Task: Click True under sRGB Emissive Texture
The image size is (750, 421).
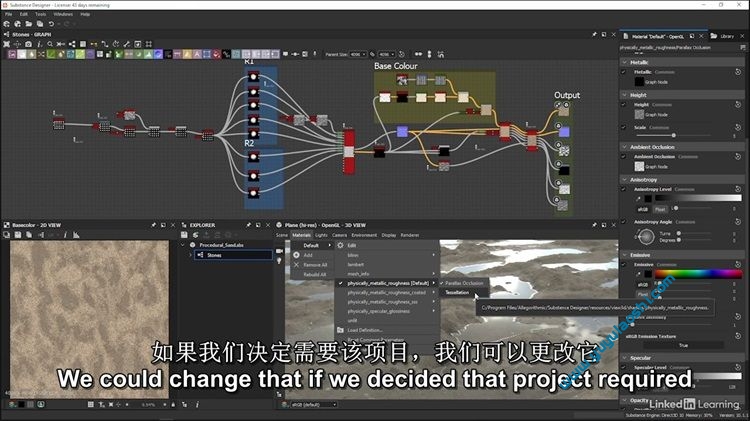Action: pos(683,345)
